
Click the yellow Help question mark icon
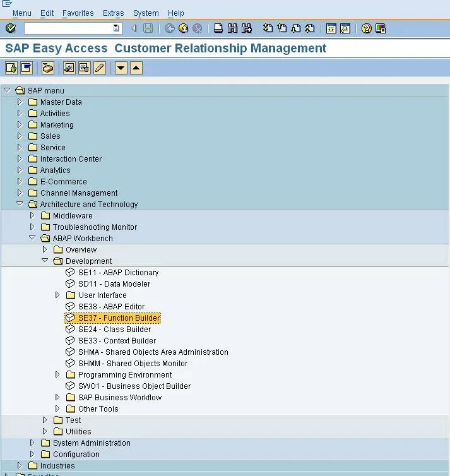(367, 28)
